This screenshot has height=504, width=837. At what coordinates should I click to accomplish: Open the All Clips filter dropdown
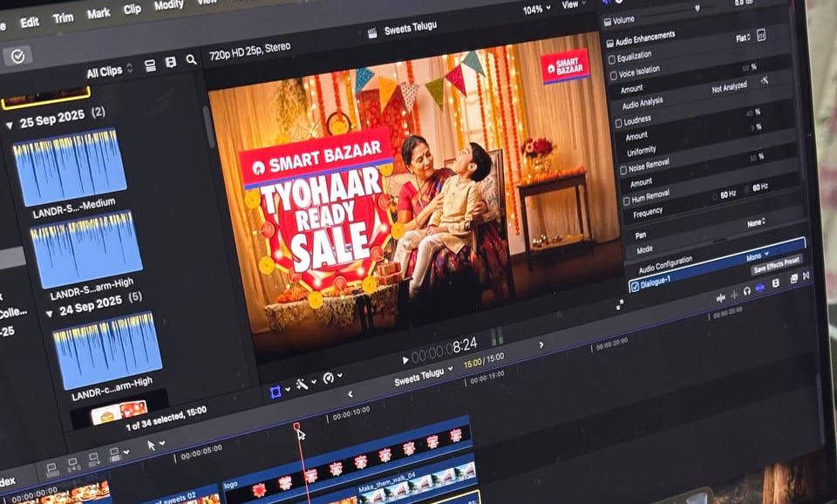110,71
